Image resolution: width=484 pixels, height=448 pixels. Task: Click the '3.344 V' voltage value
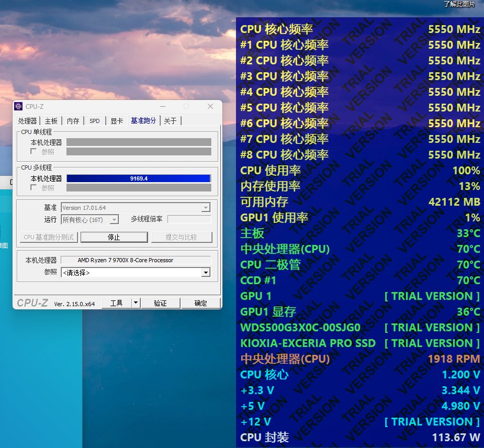tap(461, 390)
